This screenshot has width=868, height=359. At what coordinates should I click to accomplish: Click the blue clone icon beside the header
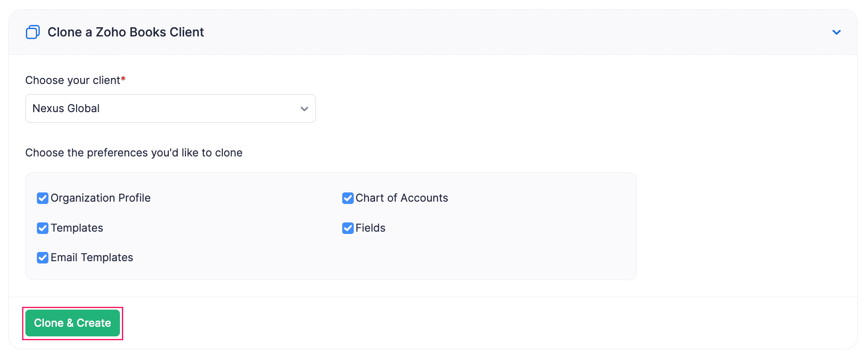click(x=32, y=32)
